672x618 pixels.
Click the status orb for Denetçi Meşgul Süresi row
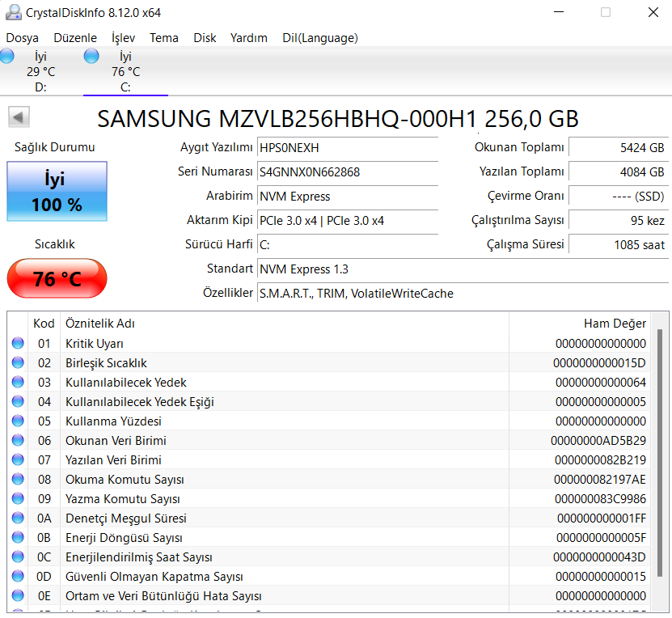[18, 518]
